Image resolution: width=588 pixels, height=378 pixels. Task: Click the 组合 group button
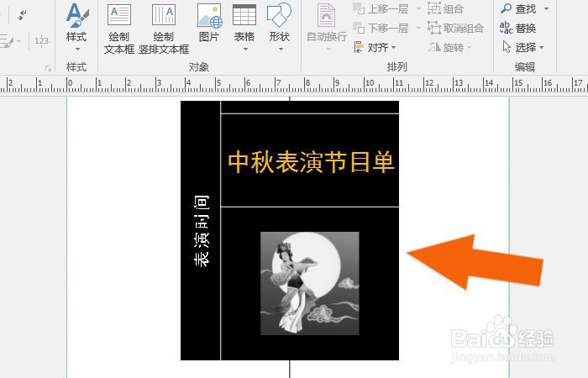445,8
